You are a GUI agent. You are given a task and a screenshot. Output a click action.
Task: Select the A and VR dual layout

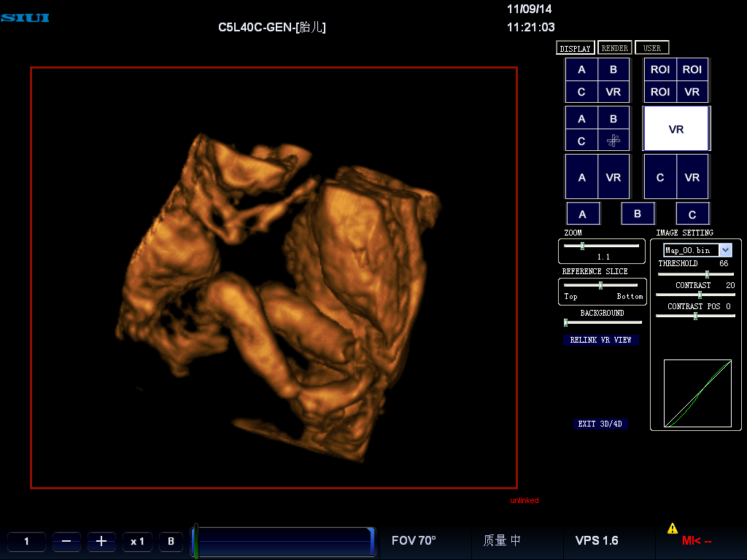(597, 177)
